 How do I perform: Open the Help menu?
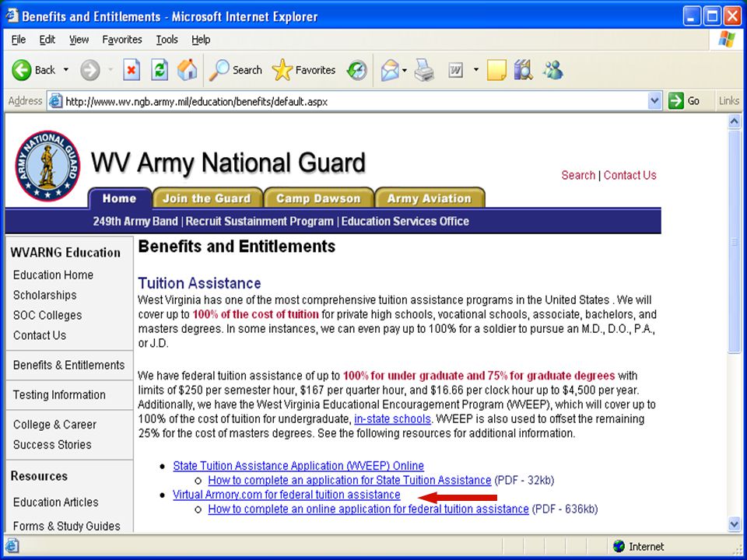(x=201, y=40)
